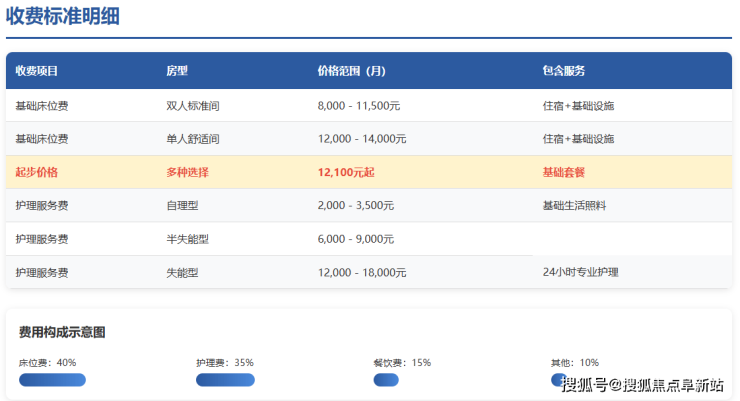Click the 价格范围 (月) column header
This screenshot has height=401, width=740.
pos(351,71)
